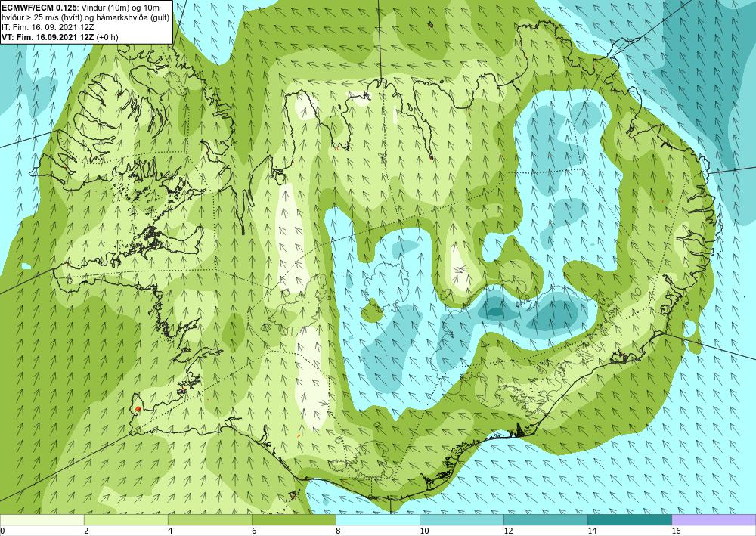756x536 pixels.
Task: Click the legend label 4
Action: [170, 531]
